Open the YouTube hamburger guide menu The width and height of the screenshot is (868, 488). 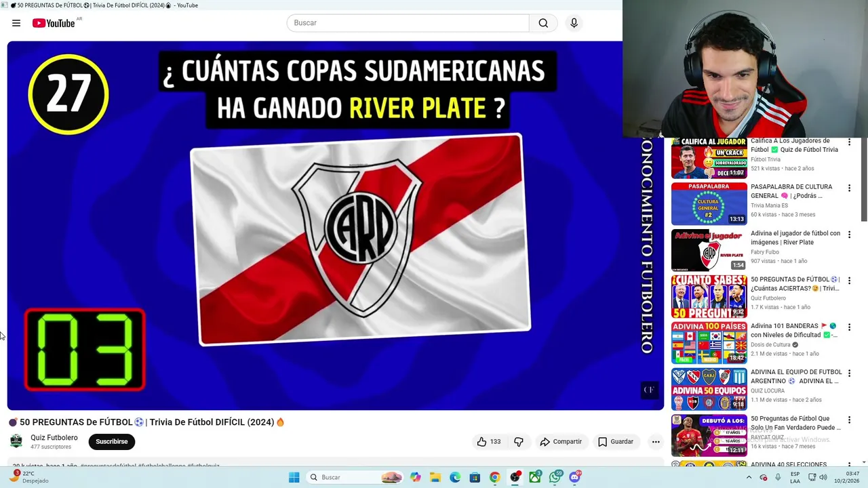click(x=16, y=23)
